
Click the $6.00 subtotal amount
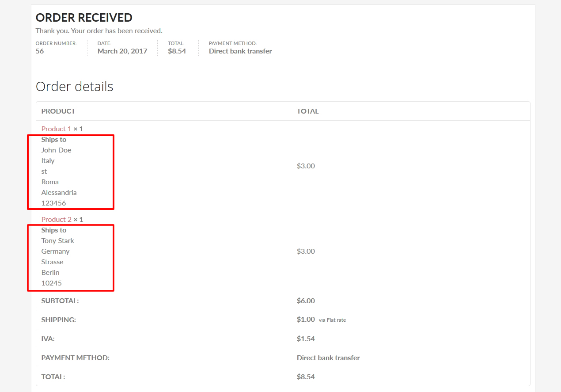tap(306, 301)
